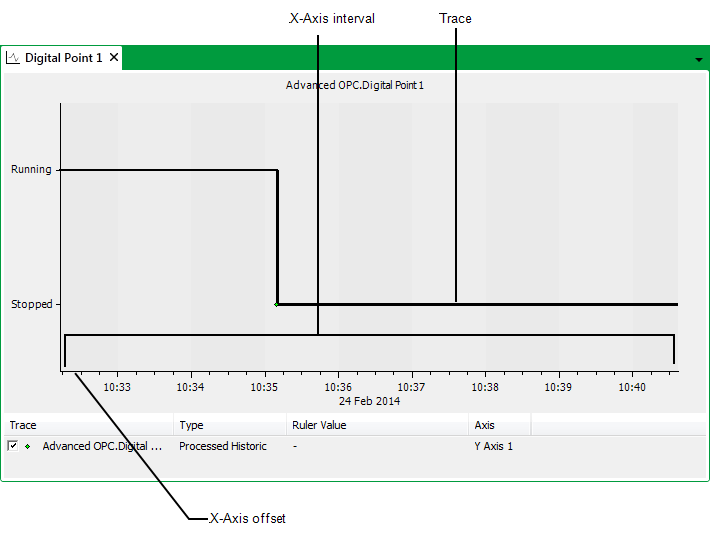
Task: Switch to the Digital Point 1 tab
Action: coord(63,58)
